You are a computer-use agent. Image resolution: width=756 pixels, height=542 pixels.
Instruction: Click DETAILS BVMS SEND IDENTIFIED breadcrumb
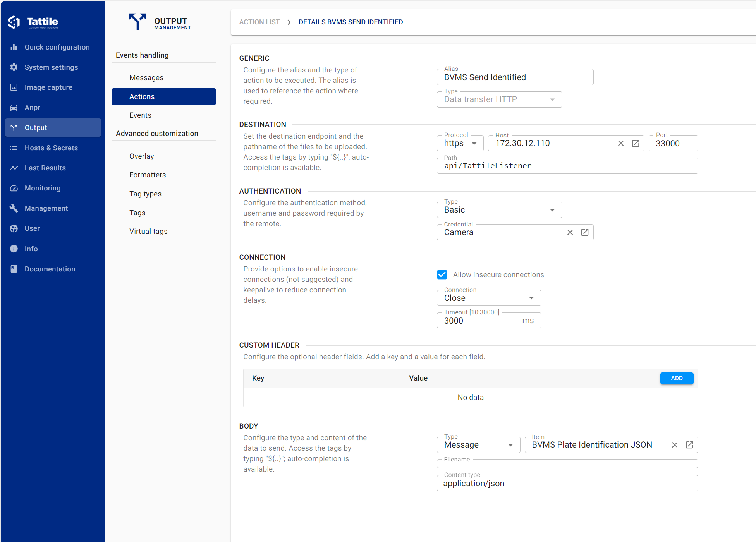pos(351,22)
